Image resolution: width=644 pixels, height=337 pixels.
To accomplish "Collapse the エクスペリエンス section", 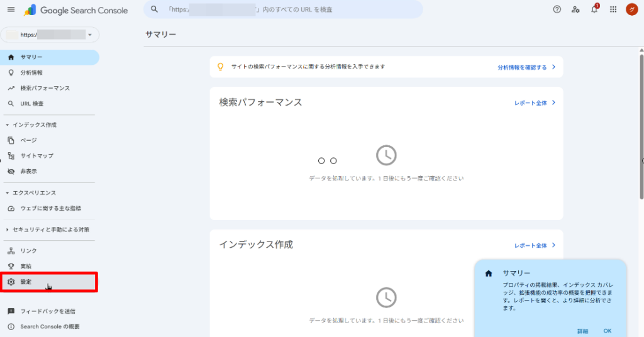I will pos(7,193).
